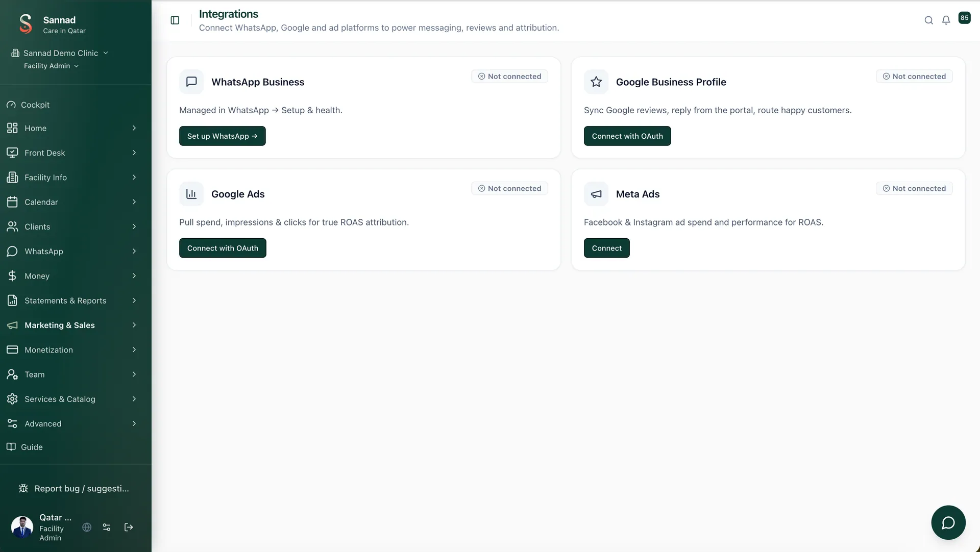This screenshot has height=552, width=980.
Task: Open notifications bell icon
Action: (946, 20)
